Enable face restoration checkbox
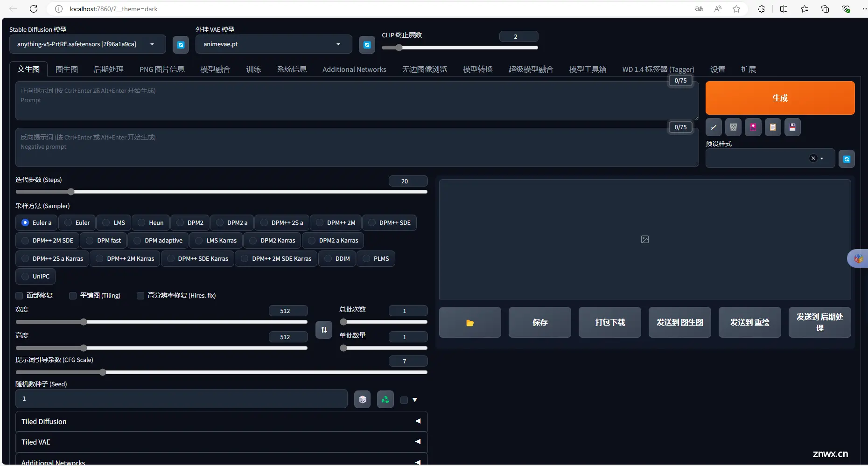 [x=19, y=296]
